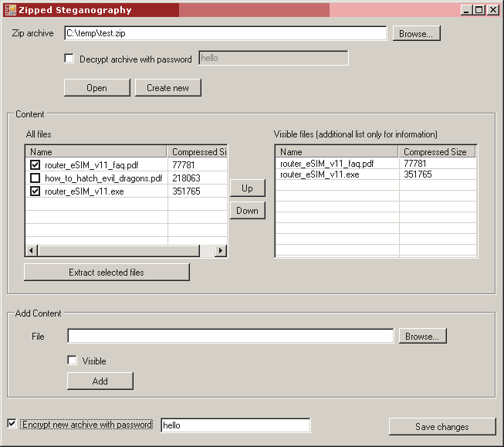Enable the Visible checkbox
The height and width of the screenshot is (447, 504).
pyautogui.click(x=73, y=361)
